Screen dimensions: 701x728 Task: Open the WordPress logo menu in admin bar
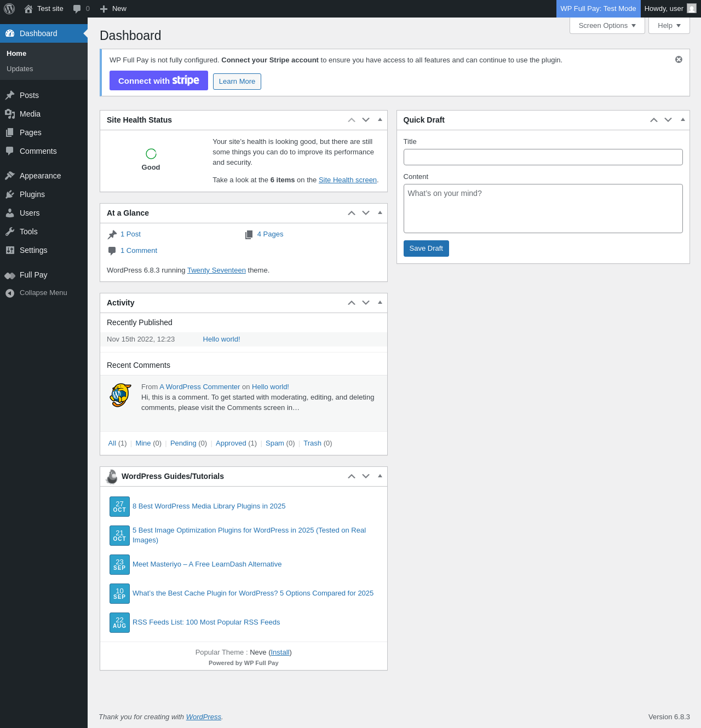point(9,9)
